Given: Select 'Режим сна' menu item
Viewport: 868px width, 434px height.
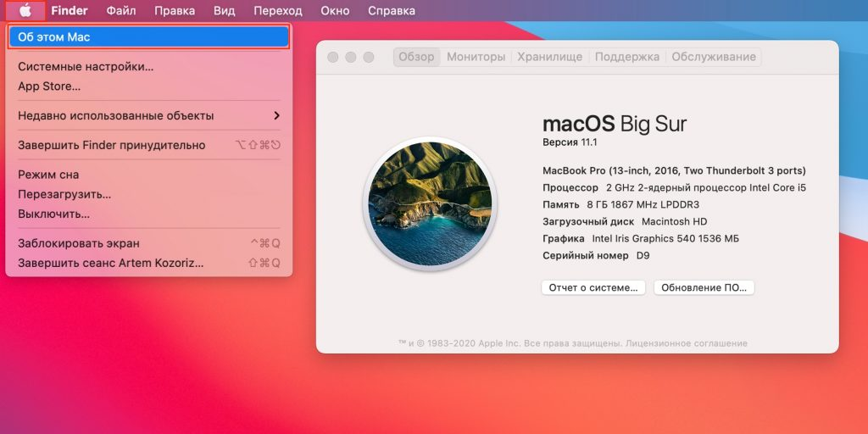Looking at the screenshot, I should click(149, 175).
